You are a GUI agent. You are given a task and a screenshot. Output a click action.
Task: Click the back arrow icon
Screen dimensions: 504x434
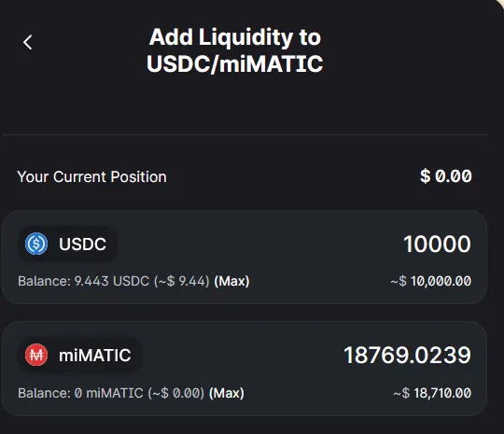tap(28, 42)
